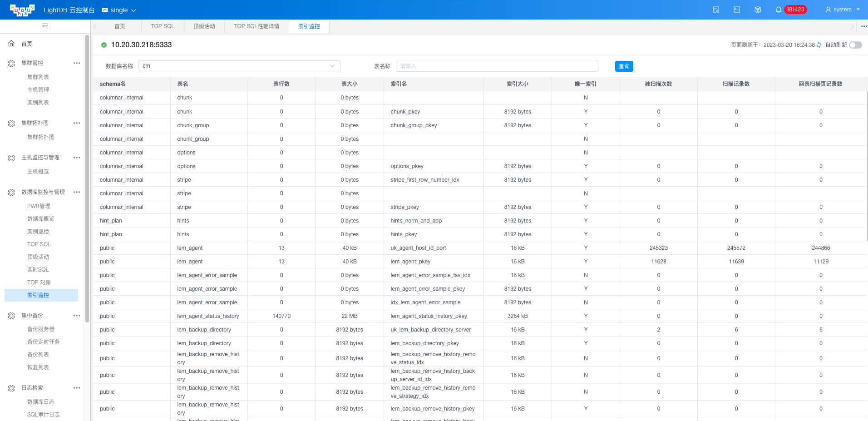
Task: Open the 'single' cluster mode dropdown
Action: (x=119, y=10)
